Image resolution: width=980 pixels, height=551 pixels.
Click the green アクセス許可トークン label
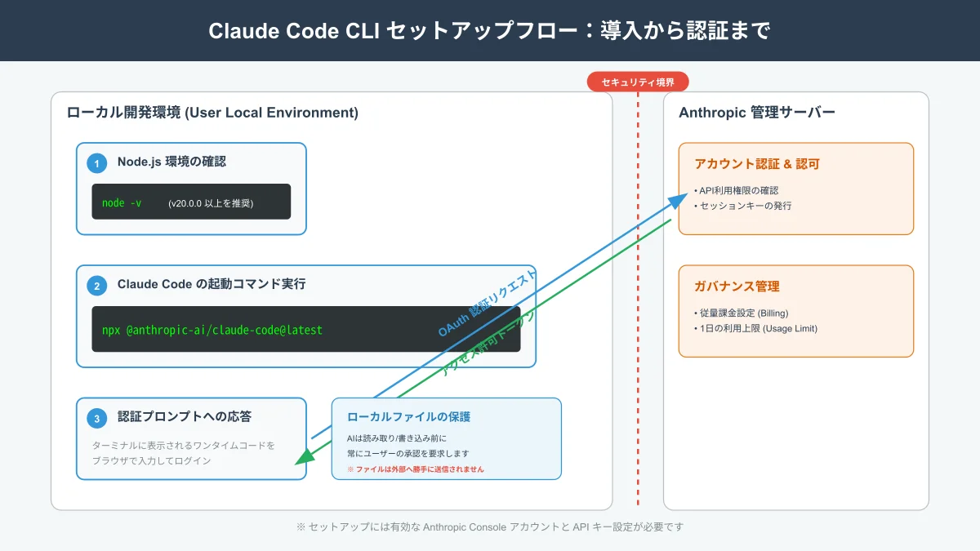click(488, 342)
